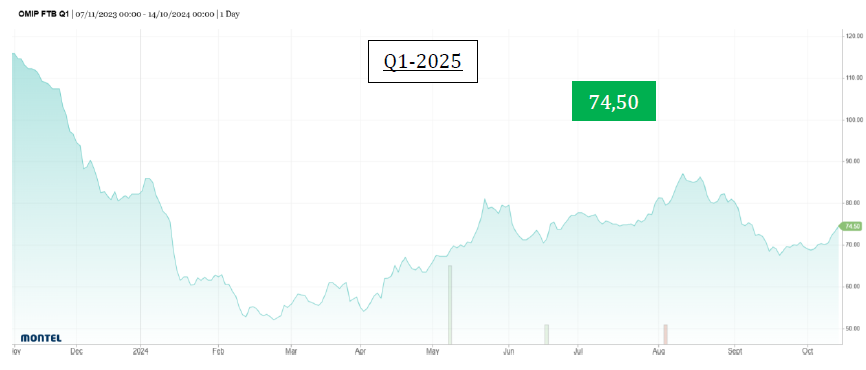The image size is (866, 370).
Task: Click the Montel logo watermark
Action: 41,337
